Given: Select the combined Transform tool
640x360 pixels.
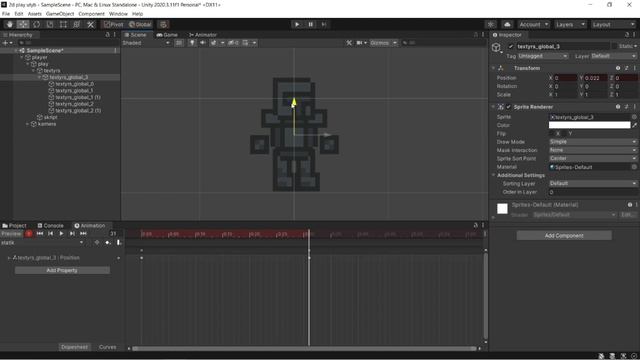Looking at the screenshot, I should coord(77,24).
